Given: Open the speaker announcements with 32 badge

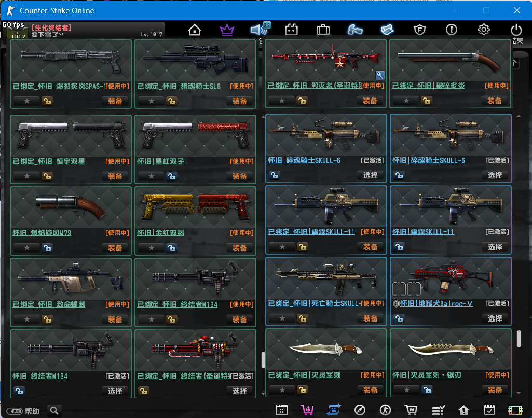Looking at the screenshot, I should coord(260,29).
